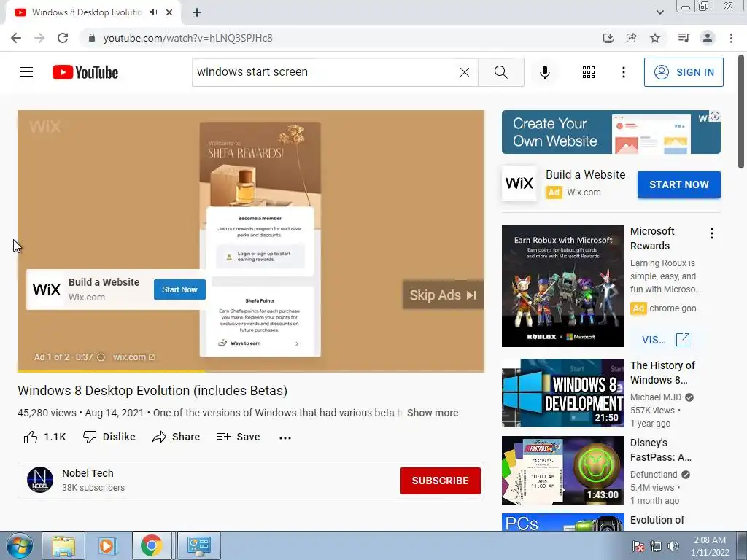Open The History of Windows 8 thumbnail
Screen dimensions: 747x560
pos(562,393)
